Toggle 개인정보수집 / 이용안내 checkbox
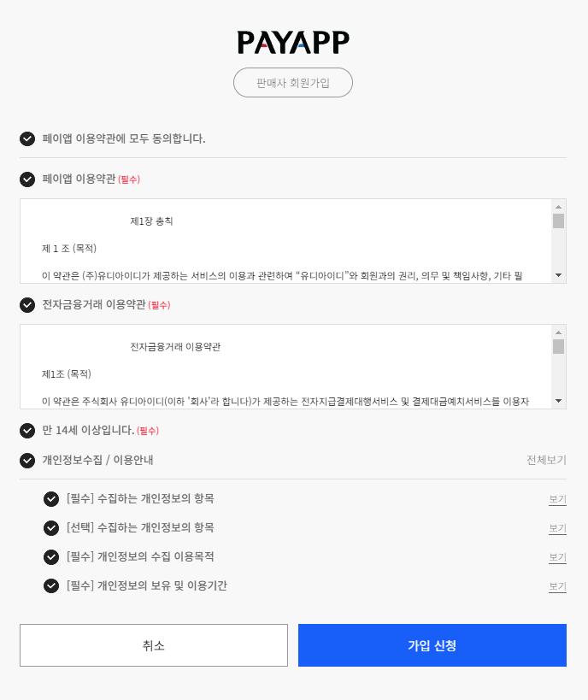 tap(27, 461)
